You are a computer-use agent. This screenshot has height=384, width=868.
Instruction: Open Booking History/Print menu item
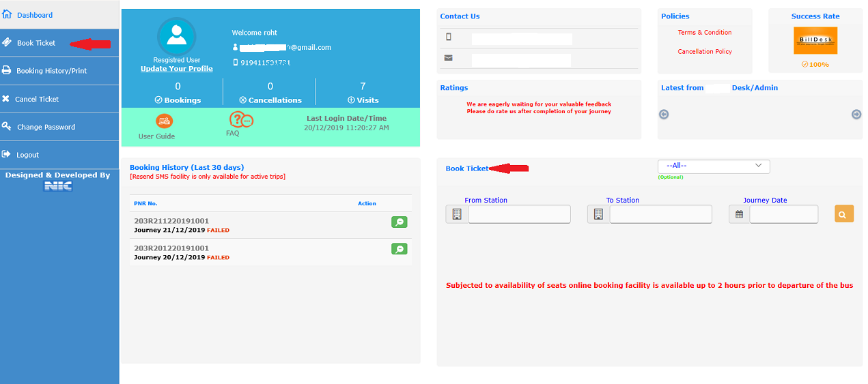(x=51, y=71)
